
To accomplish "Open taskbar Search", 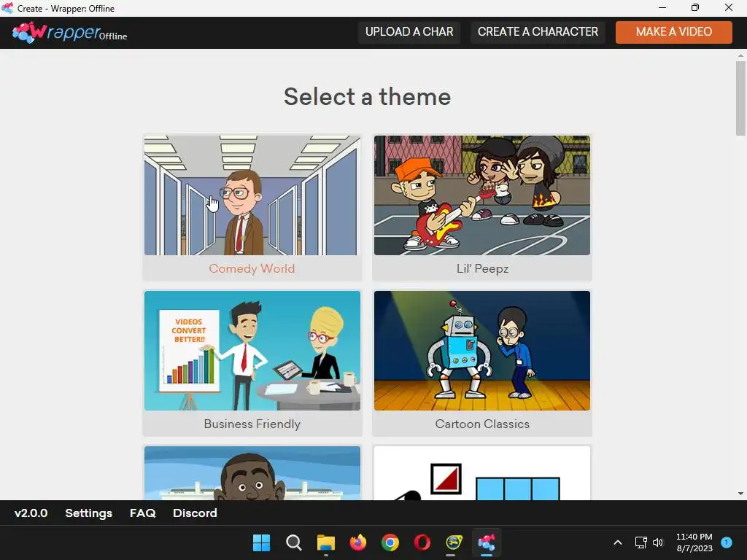I will pos(293,542).
